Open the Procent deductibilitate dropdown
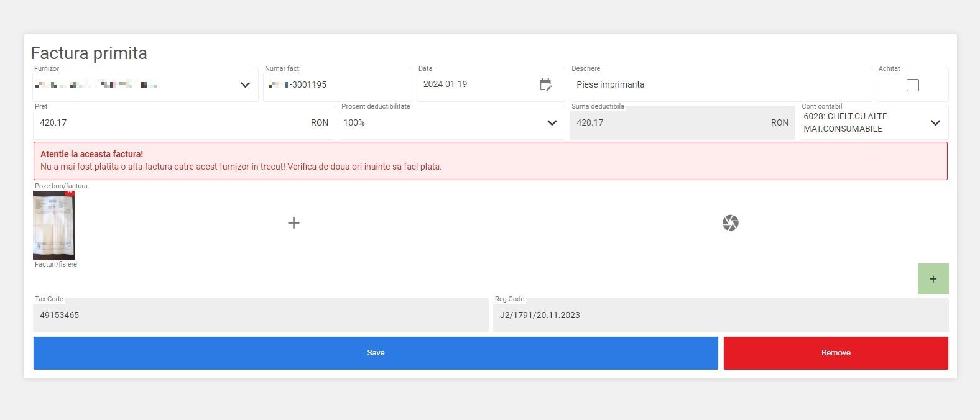This screenshot has width=980, height=420. coord(552,123)
